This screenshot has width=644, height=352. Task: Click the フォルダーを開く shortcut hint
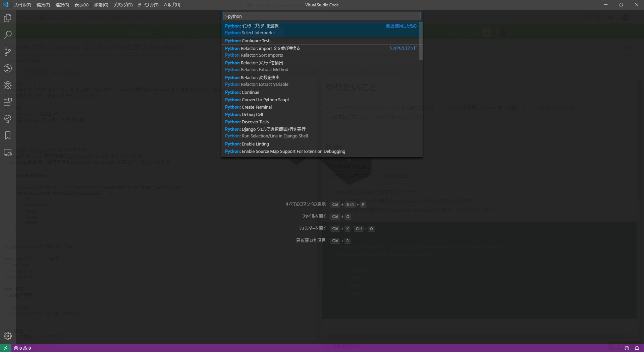(x=336, y=229)
